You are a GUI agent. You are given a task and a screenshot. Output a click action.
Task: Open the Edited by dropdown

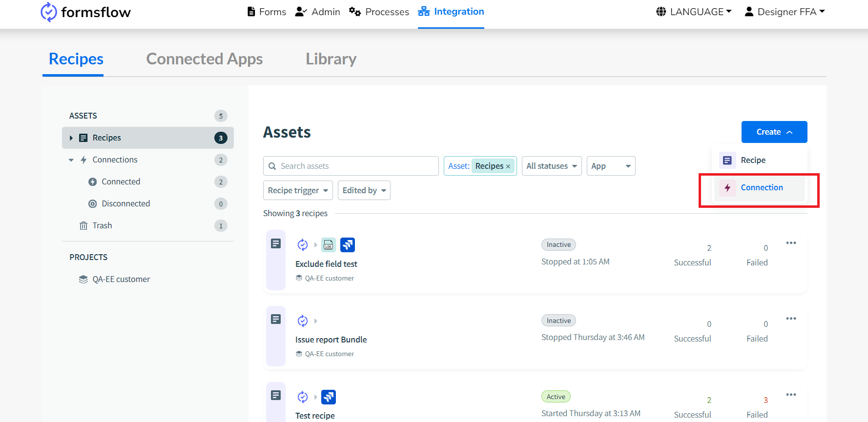364,190
